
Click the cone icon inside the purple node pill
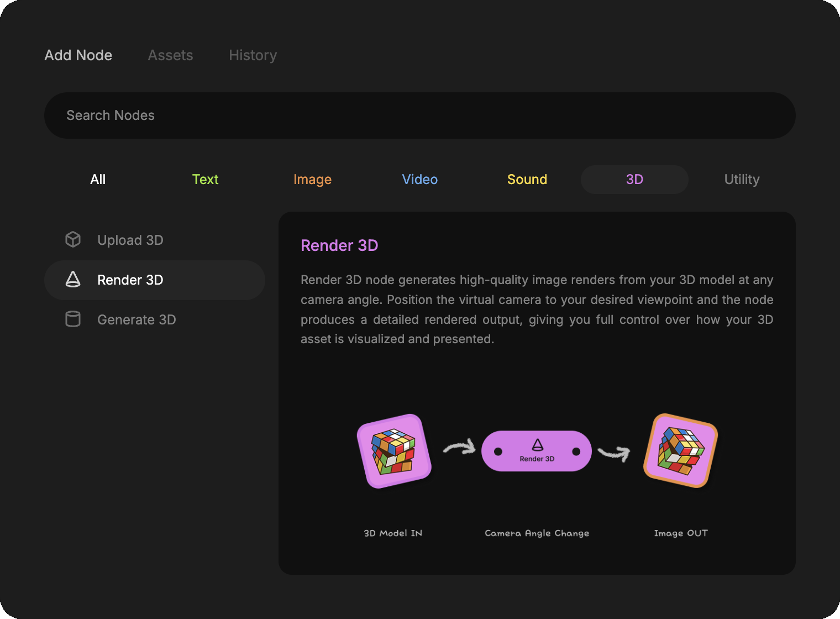(537, 445)
